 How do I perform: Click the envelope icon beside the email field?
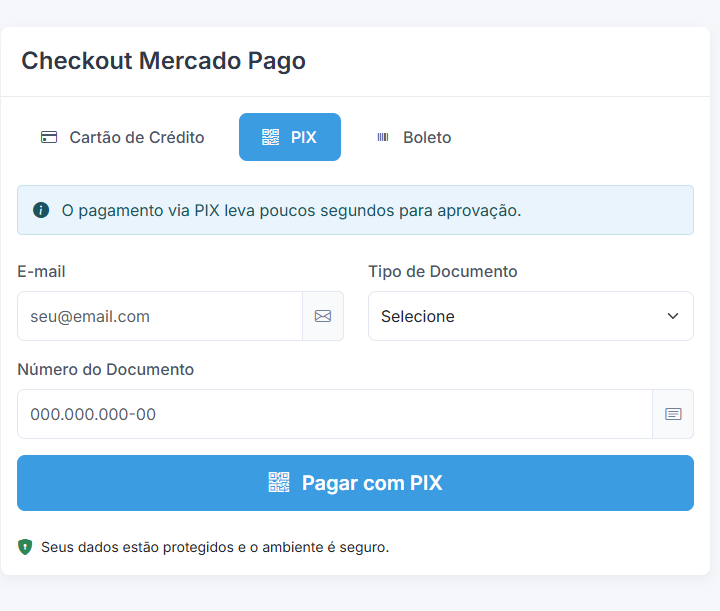pyautogui.click(x=323, y=316)
